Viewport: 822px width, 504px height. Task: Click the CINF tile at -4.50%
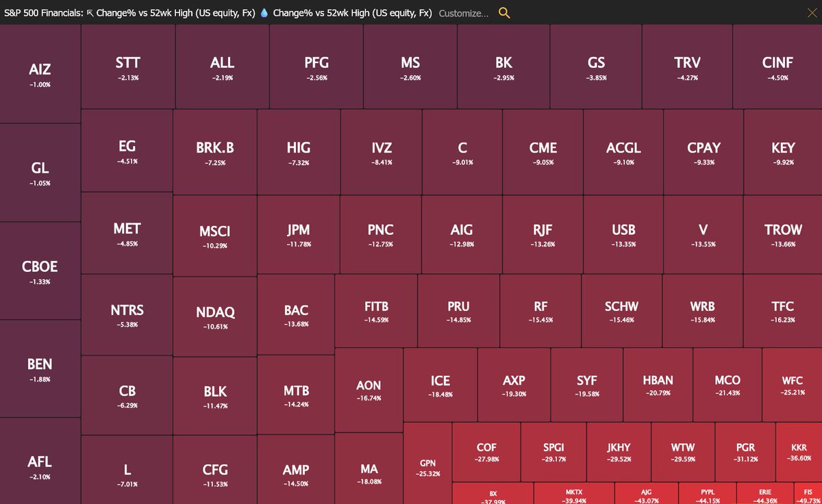777,68
